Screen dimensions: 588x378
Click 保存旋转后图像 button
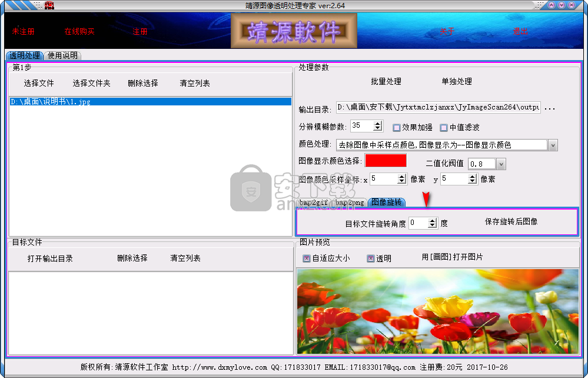point(511,221)
